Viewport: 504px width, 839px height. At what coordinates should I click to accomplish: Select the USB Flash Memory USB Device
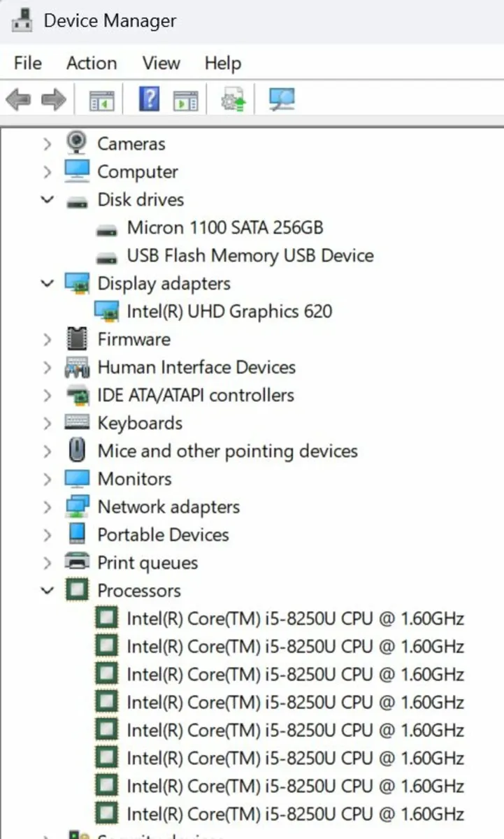click(x=250, y=255)
